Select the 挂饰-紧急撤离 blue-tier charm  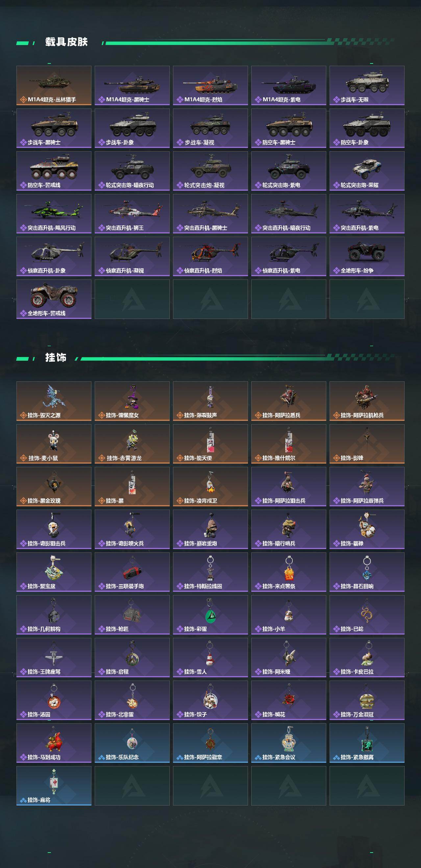click(367, 743)
